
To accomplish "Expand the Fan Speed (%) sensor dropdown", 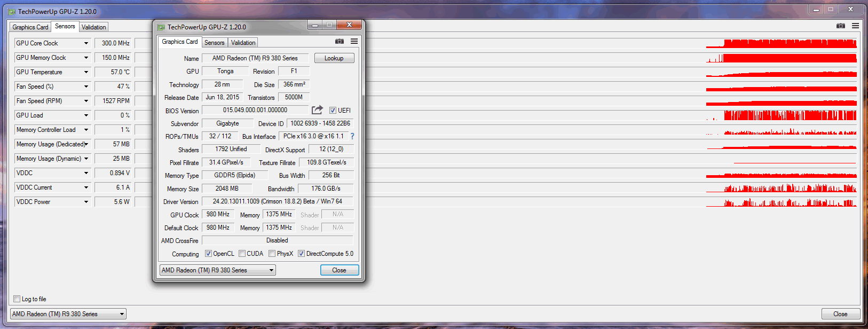I will click(x=86, y=87).
